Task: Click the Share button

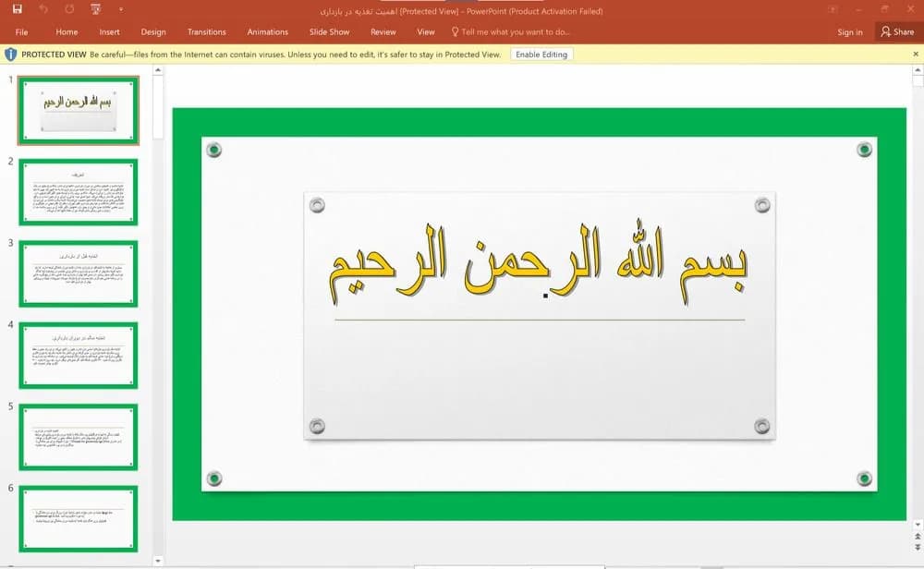Action: [x=897, y=31]
